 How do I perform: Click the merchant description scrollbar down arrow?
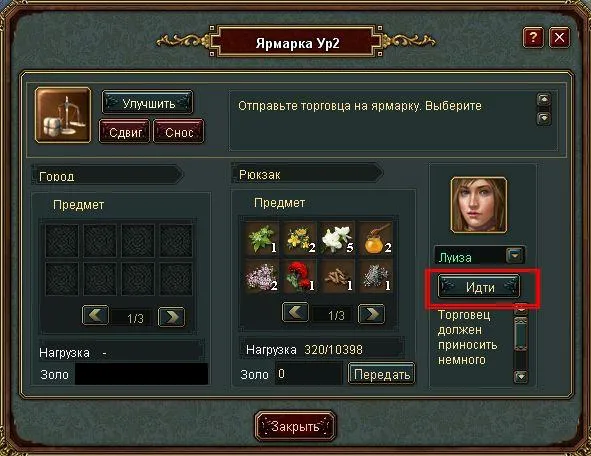pos(521,376)
